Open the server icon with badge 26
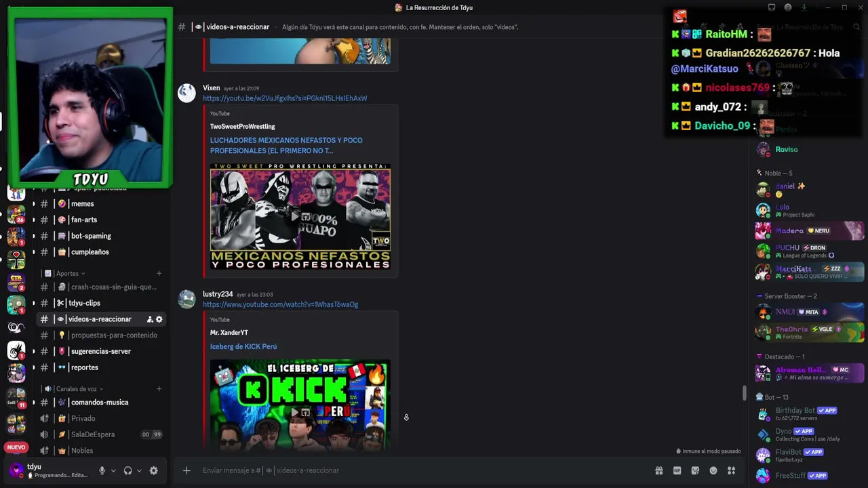The height and width of the screenshot is (488, 868). click(x=16, y=216)
